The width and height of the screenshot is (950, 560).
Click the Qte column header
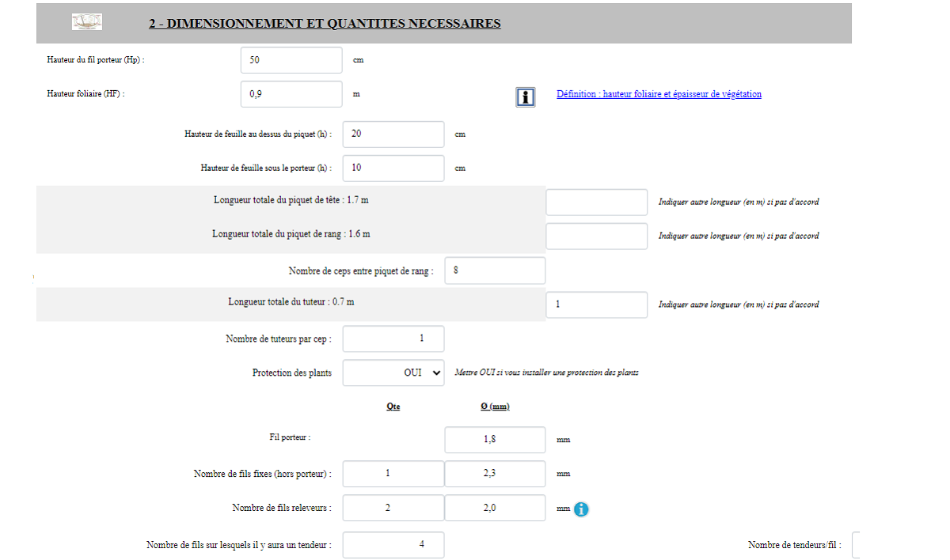393,407
